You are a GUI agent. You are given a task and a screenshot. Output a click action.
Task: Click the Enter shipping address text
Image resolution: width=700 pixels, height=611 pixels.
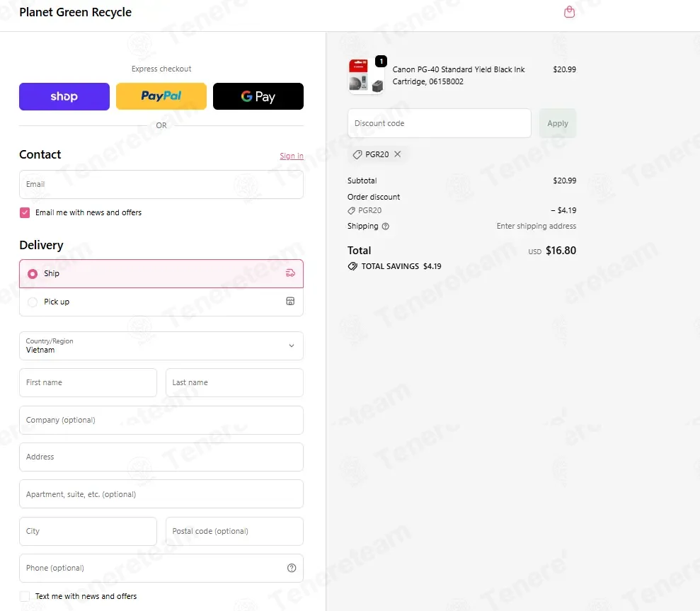click(537, 226)
